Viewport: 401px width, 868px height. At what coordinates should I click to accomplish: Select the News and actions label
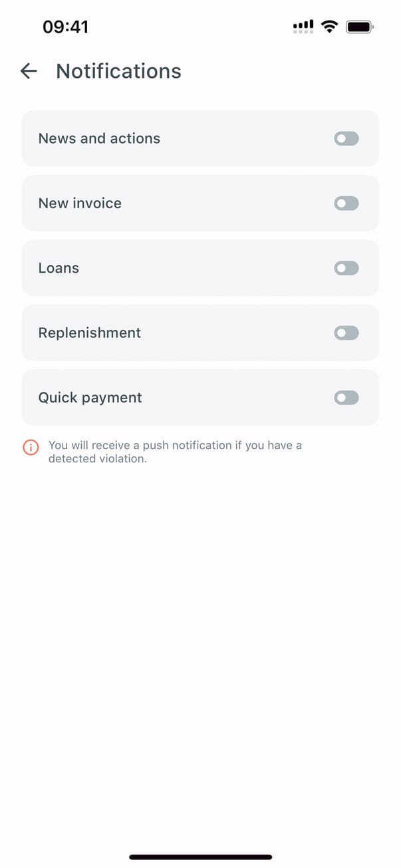[x=99, y=138]
